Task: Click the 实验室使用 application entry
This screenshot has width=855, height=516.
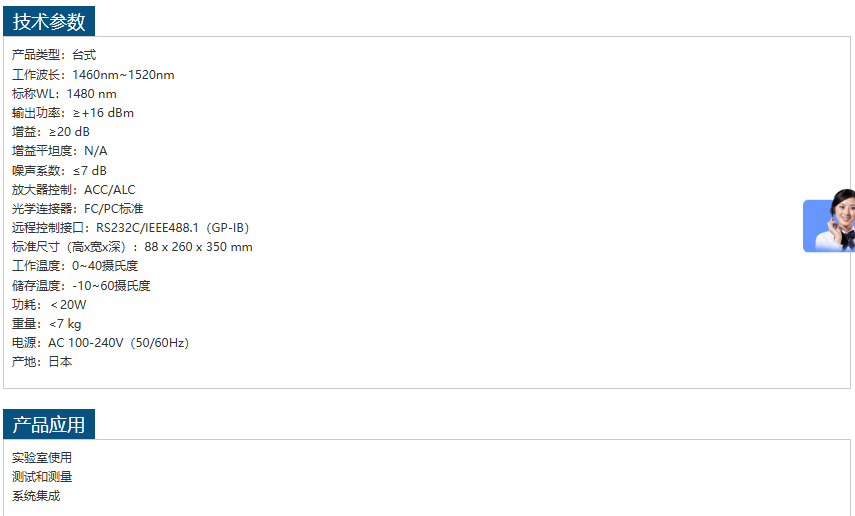Action: [x=42, y=458]
